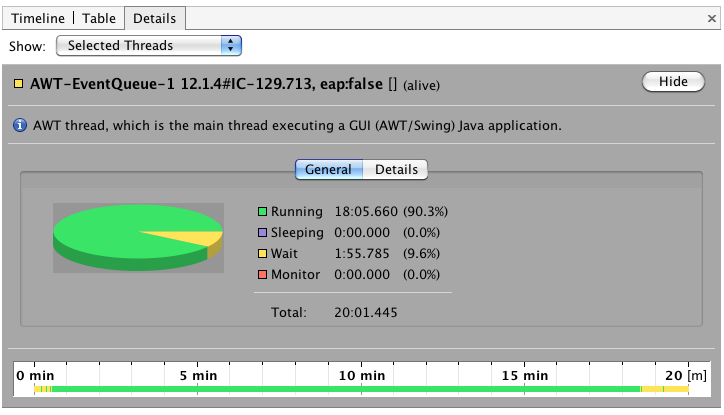
Task: Select the top Details tab
Action: click(x=155, y=18)
